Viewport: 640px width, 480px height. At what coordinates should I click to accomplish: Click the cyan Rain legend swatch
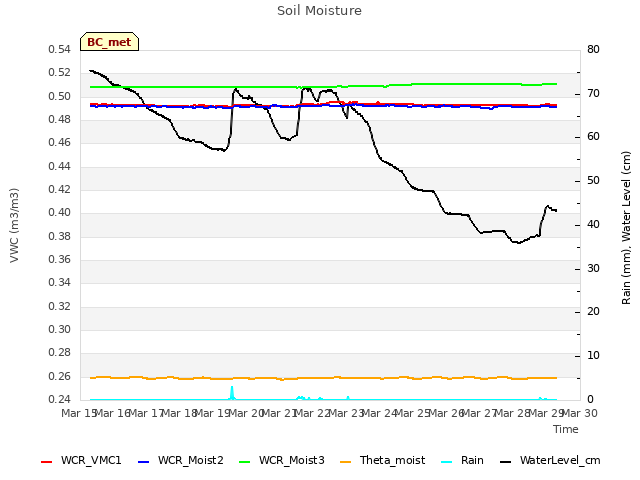click(447, 462)
